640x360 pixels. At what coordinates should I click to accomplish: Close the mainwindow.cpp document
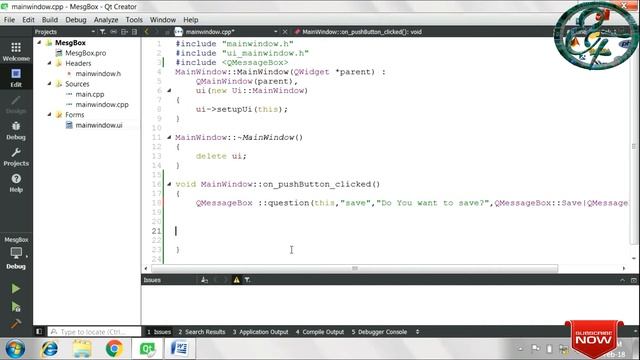(x=285, y=31)
